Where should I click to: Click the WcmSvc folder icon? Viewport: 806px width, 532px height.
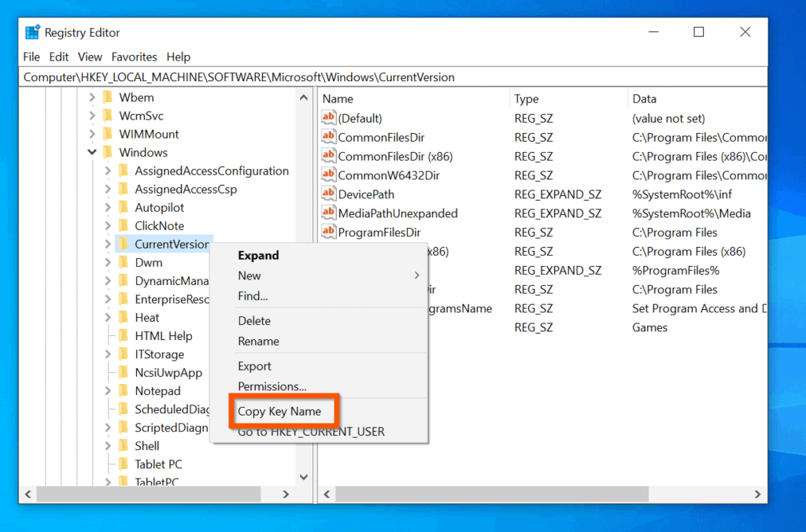tap(108, 116)
